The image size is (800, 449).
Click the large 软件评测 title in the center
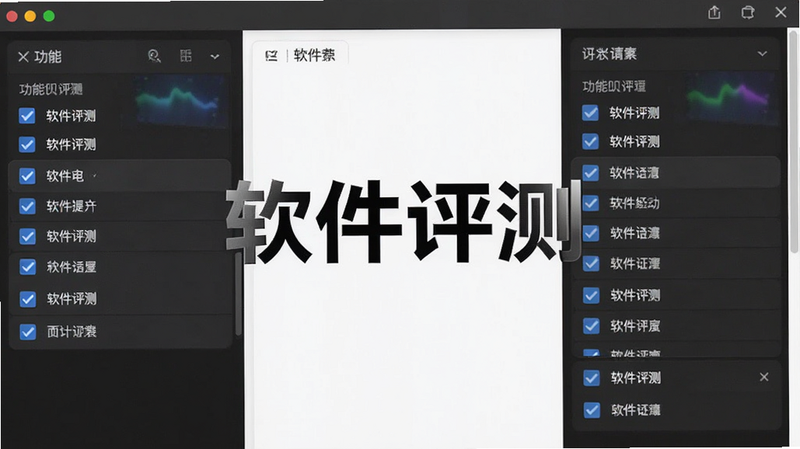pyautogui.click(x=403, y=222)
